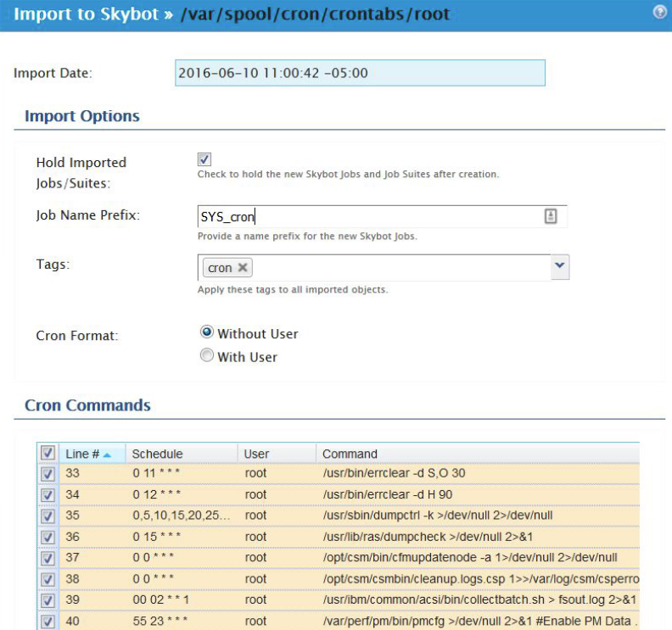Screen dimensions: 672x630
Task: Click schedule 0,5,10,15,20,25... cell
Action: click(x=182, y=516)
